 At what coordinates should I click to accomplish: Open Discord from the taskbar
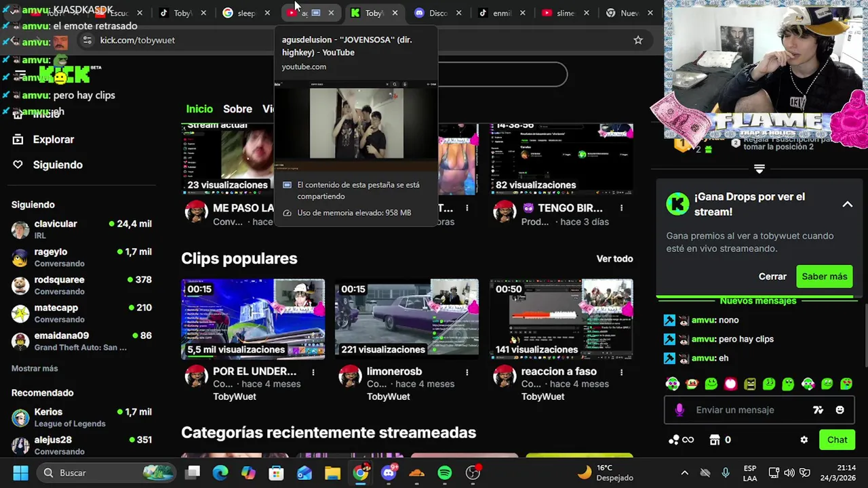click(x=389, y=472)
